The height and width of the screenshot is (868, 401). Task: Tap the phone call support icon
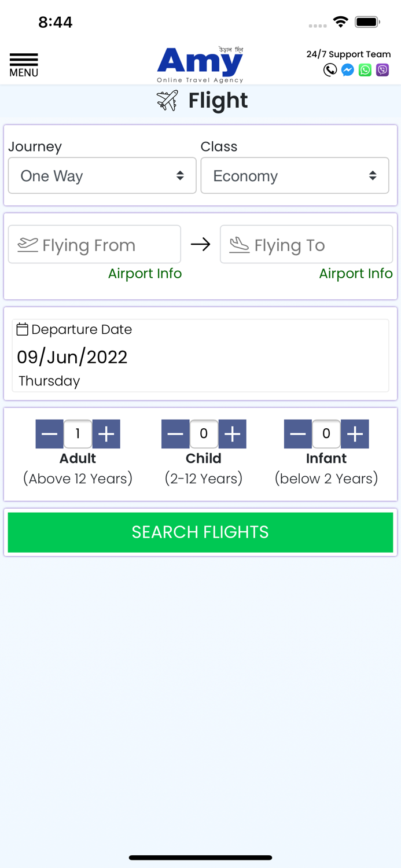click(x=330, y=70)
